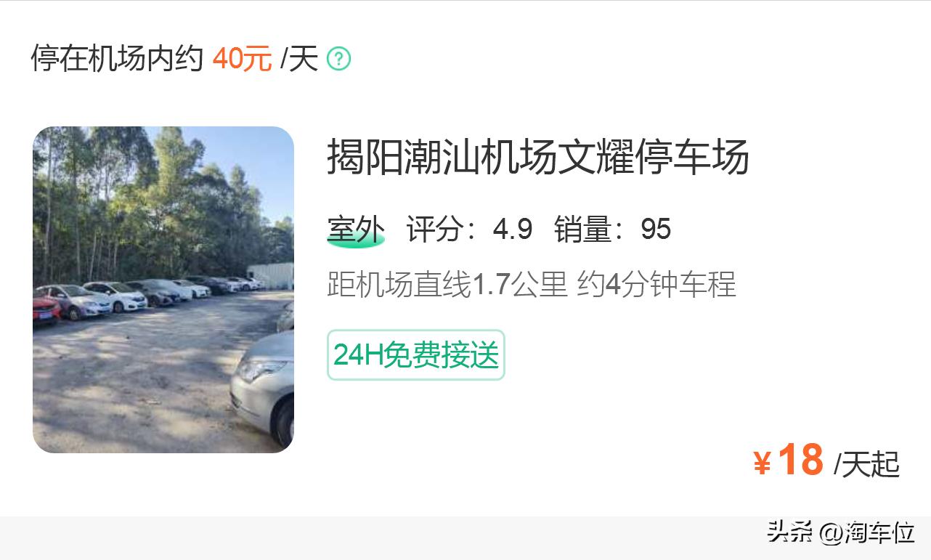Click the green question mark help icon
Image resolution: width=931 pixels, height=560 pixels.
point(338,59)
